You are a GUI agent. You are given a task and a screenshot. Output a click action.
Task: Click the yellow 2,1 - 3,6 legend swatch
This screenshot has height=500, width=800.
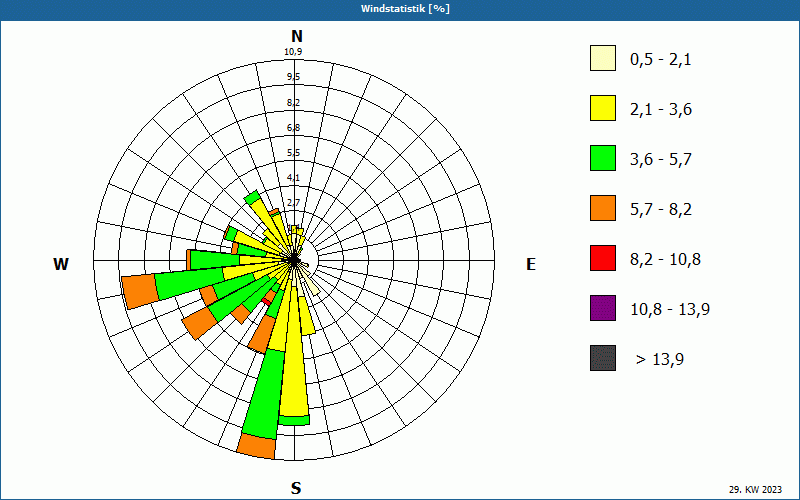pyautogui.click(x=603, y=108)
